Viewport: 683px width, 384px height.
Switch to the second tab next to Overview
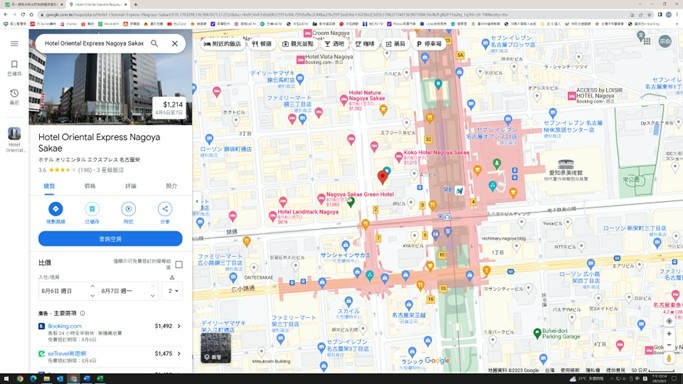[x=90, y=186]
